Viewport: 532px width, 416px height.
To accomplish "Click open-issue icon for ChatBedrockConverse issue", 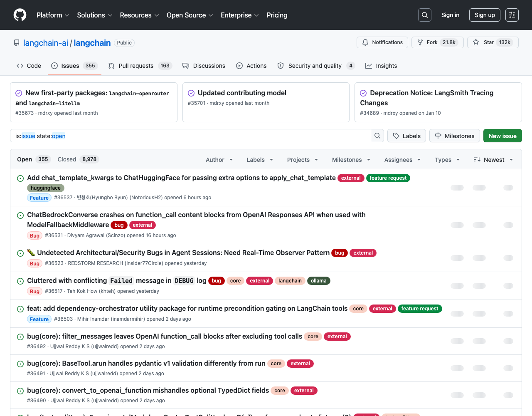I will click(x=20, y=215).
